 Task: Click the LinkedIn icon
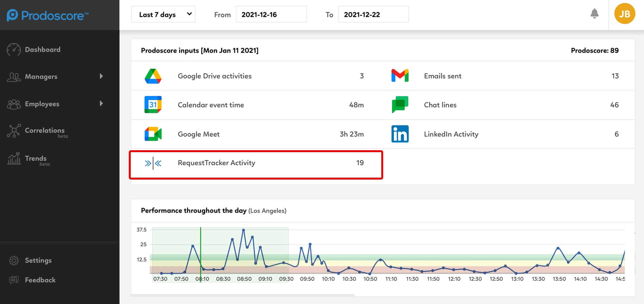(400, 134)
